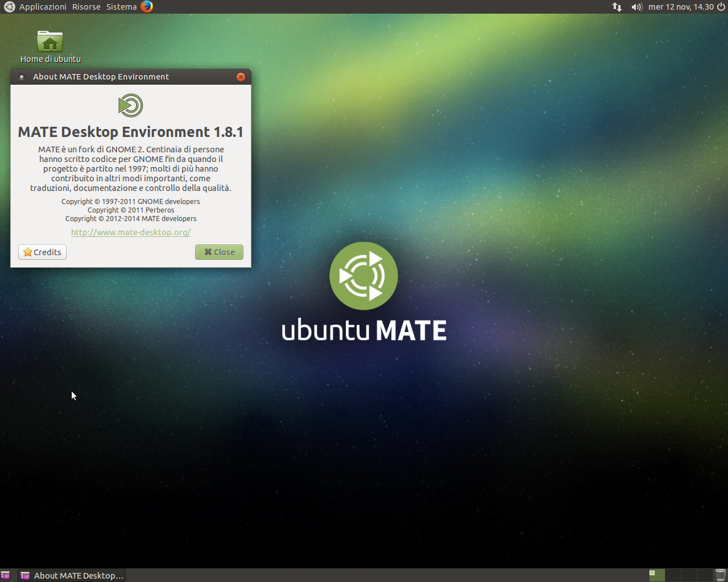Viewport: 728px width, 582px height.
Task: Switch to the first (active) workspace
Action: point(657,575)
